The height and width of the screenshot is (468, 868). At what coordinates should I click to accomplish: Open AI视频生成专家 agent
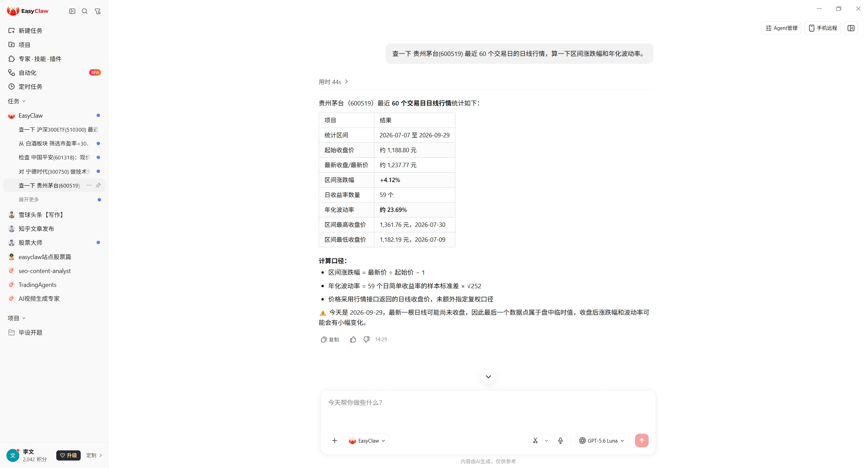[x=54, y=298]
